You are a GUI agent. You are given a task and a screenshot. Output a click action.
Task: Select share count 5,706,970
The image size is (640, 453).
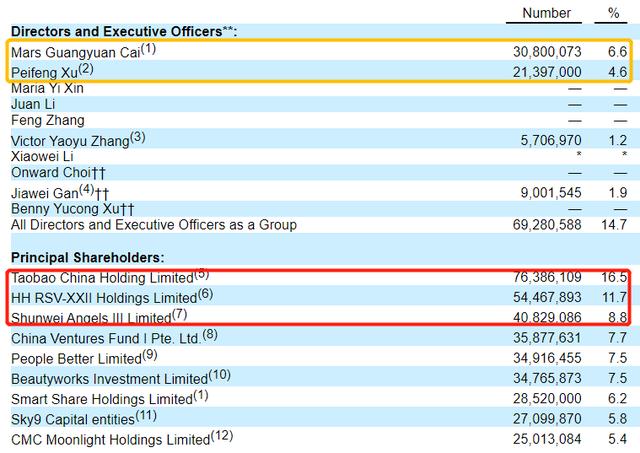click(x=551, y=140)
